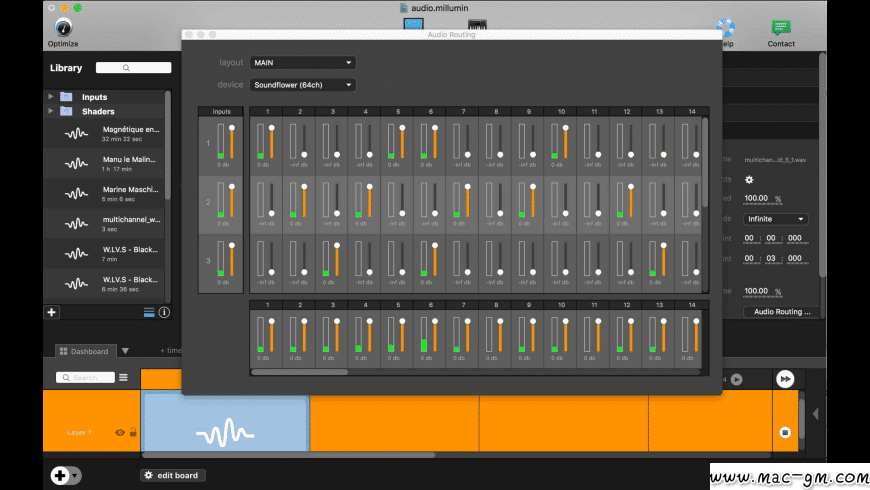Viewport: 870px width, 490px height.
Task: Click the waveform icon of multichannel_w file
Action: (77, 224)
